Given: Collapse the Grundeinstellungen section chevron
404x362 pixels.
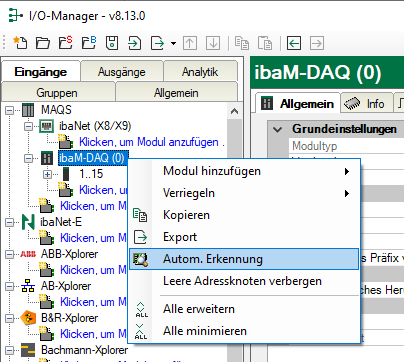Looking at the screenshot, I should coord(278,129).
